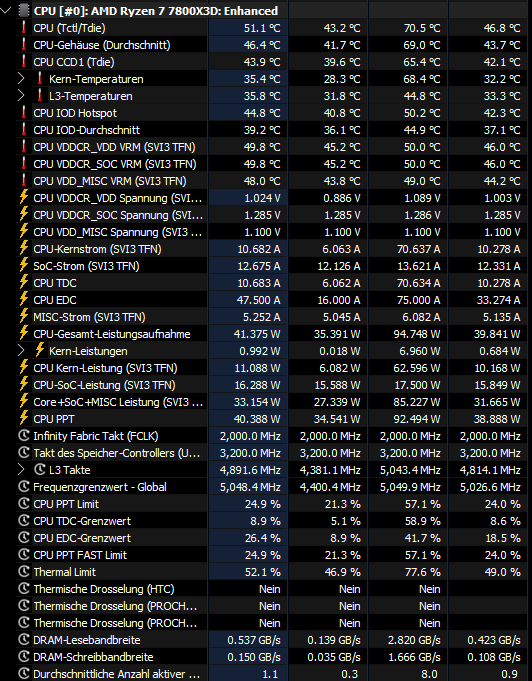Click clock icon of Thermal Limit
Screen dimensions: 532x681
pyautogui.click(x=24, y=572)
